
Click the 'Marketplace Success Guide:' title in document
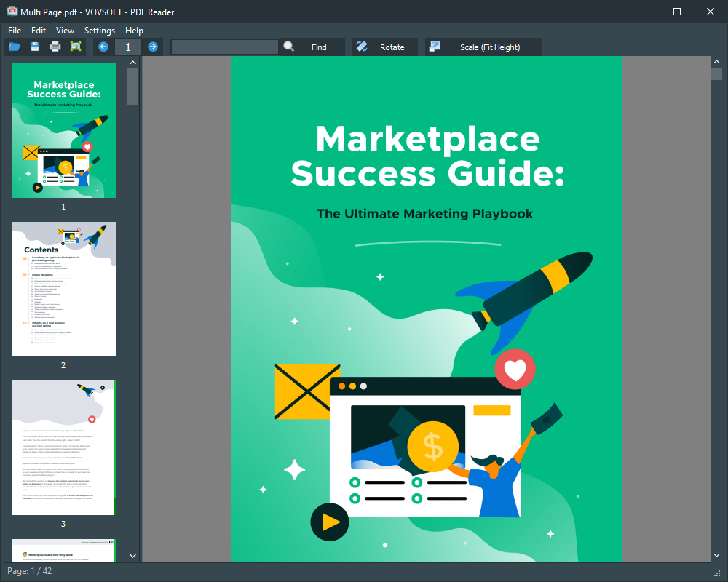[427, 156]
